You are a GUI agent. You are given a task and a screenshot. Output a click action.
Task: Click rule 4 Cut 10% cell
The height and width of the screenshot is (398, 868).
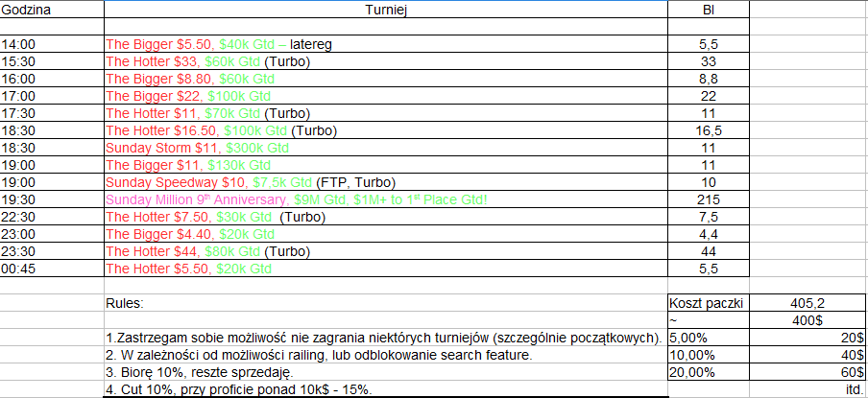coord(386,389)
